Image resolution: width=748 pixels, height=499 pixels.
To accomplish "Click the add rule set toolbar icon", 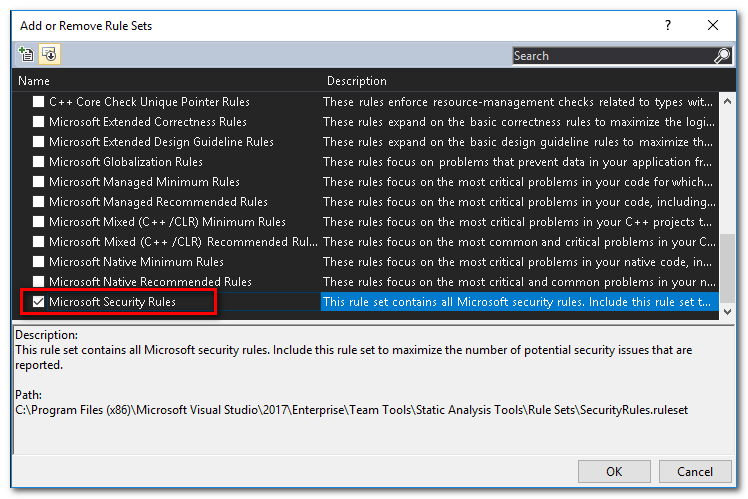I will pyautogui.click(x=26, y=54).
